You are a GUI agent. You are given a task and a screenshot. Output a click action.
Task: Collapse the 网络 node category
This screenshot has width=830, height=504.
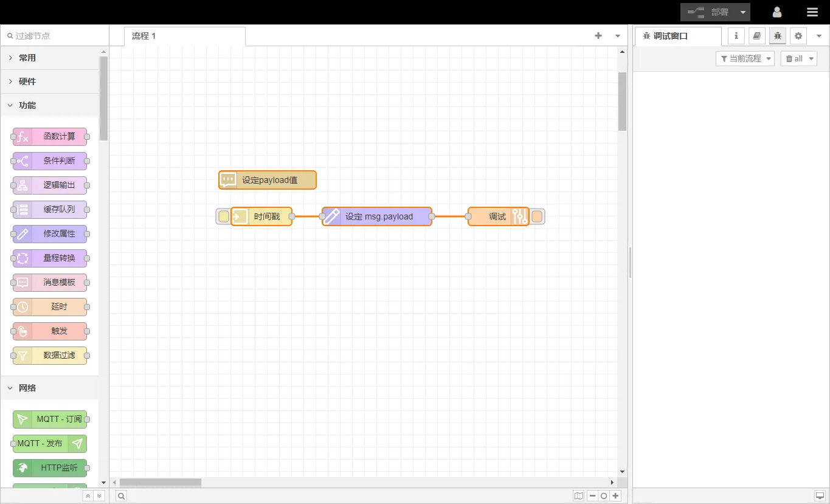click(27, 388)
